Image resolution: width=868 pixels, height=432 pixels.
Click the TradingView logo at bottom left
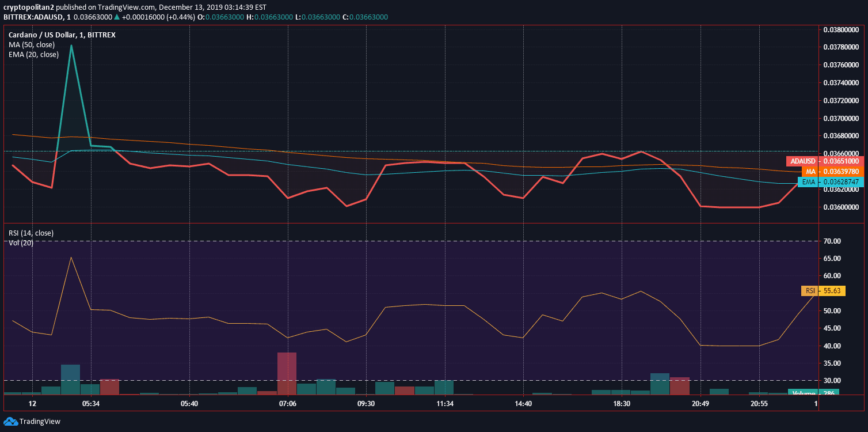tap(32, 421)
